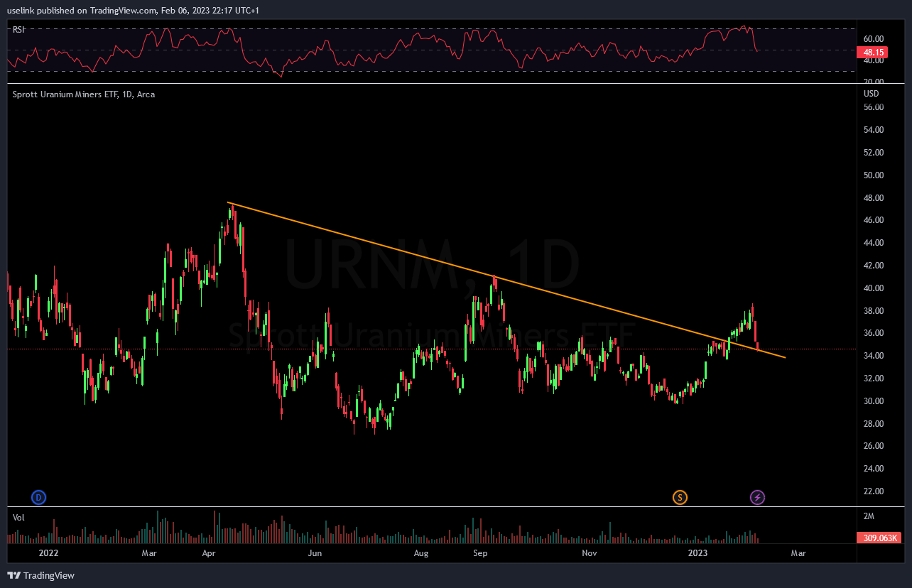Click the blue D dividend marker

tap(39, 497)
